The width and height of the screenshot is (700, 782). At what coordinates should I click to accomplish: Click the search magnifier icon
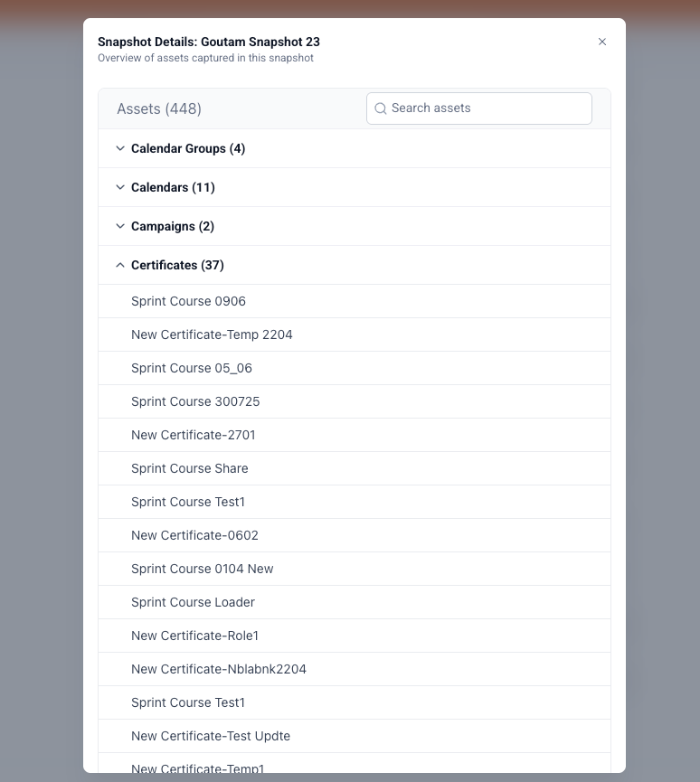[x=381, y=108]
